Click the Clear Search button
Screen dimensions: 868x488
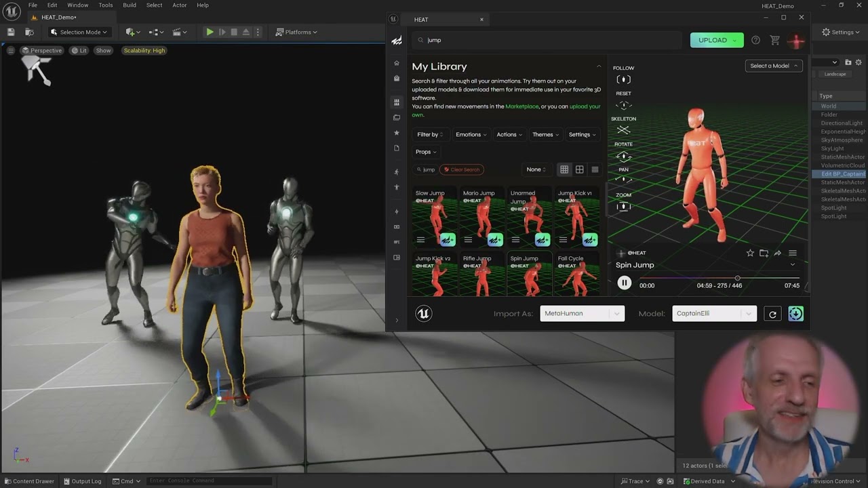[461, 169]
